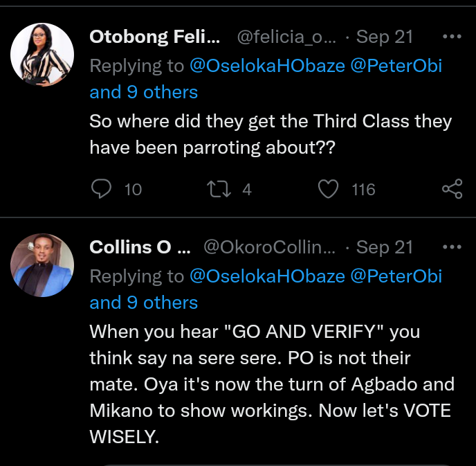Visit the @OkoroCollin... handle
The width and height of the screenshot is (476, 466).
coord(269,247)
